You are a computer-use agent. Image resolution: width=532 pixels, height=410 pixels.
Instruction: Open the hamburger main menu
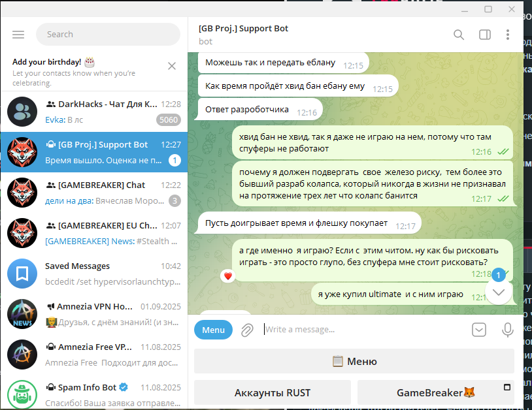pos(18,34)
